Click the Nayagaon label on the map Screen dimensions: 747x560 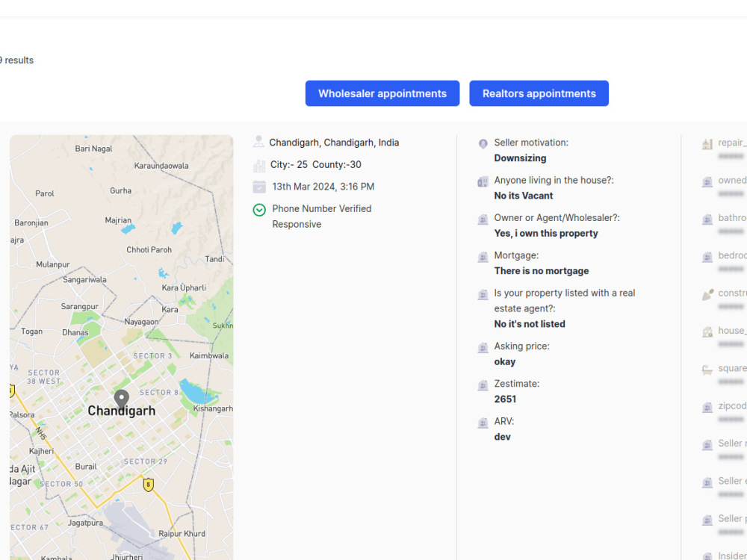(x=141, y=322)
